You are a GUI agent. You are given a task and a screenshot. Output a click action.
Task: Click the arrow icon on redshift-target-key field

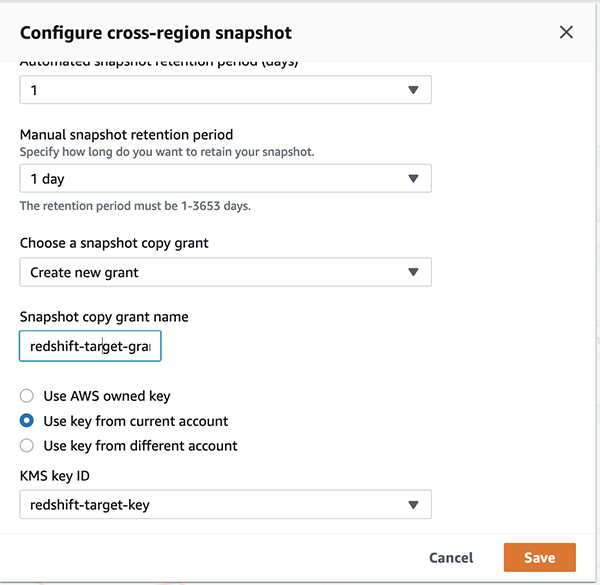tap(414, 505)
